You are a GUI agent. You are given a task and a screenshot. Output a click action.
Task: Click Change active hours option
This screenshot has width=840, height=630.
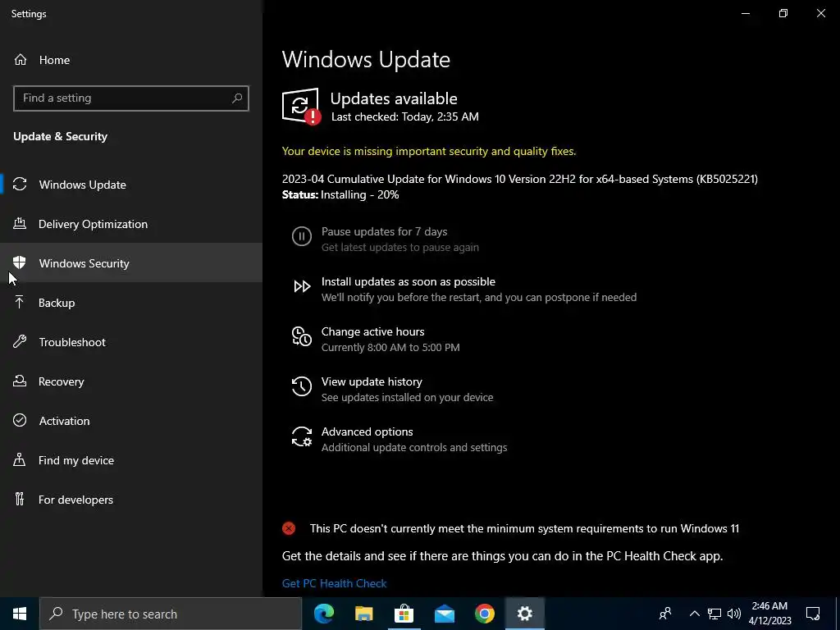click(x=373, y=331)
